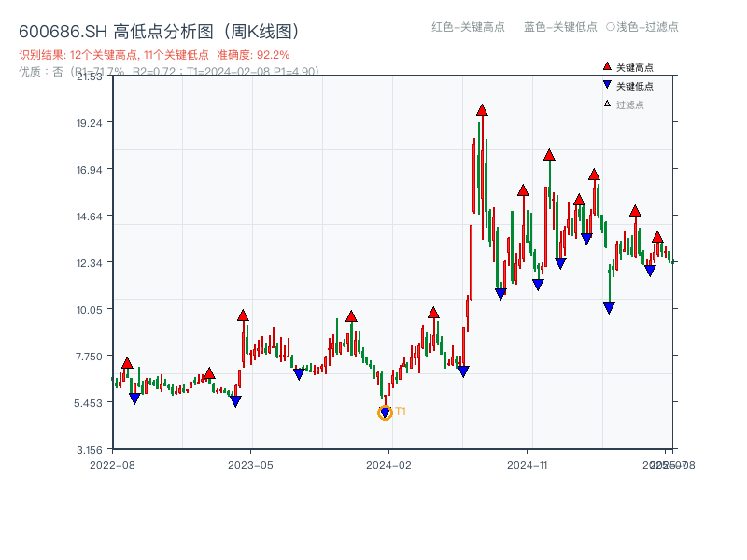Click the blue low marker just before 2023-05
Screen dimensions: 747x560
pyautogui.click(x=235, y=401)
